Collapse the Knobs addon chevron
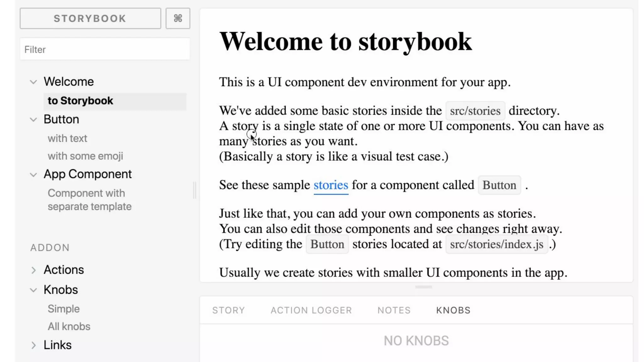Image resolution: width=644 pixels, height=362 pixels. (33, 290)
